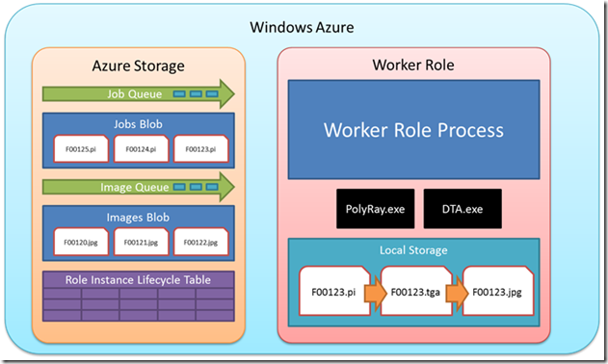This screenshot has height=364, width=608.
Task: Click the PolyRay.exe black box
Action: 376,209
